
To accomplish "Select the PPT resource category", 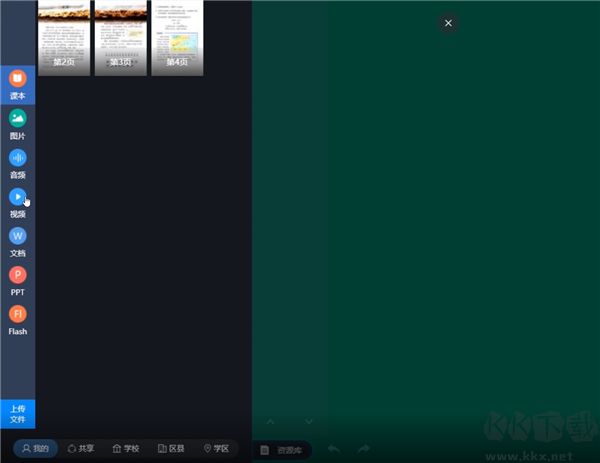I will [18, 282].
